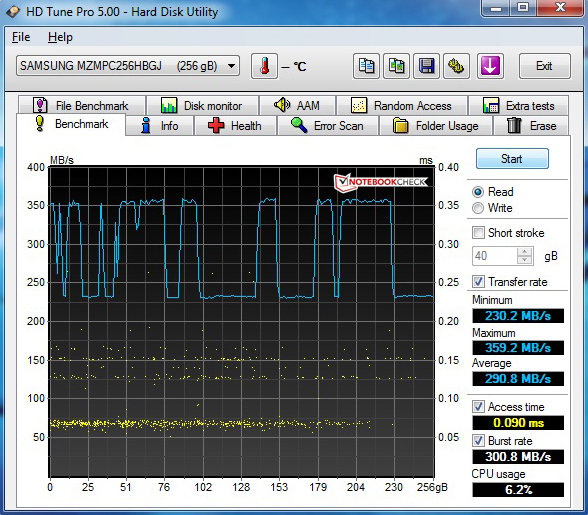Open the Error Scan magnifier tab
This screenshot has height=515, width=588.
pos(328,126)
